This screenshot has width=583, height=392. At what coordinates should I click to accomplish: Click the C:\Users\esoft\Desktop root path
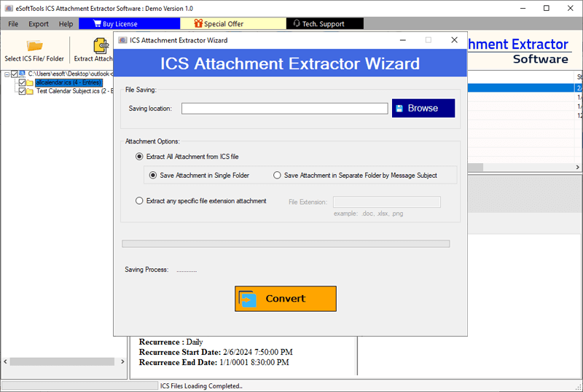tap(70, 74)
